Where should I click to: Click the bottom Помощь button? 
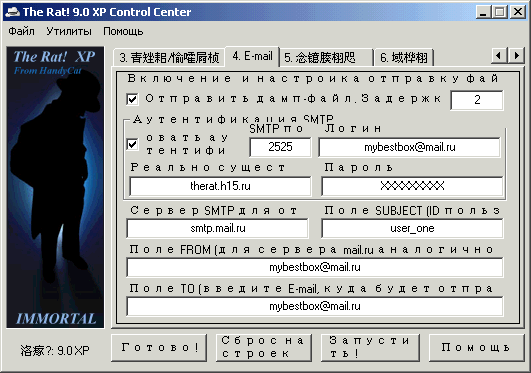coord(476,348)
